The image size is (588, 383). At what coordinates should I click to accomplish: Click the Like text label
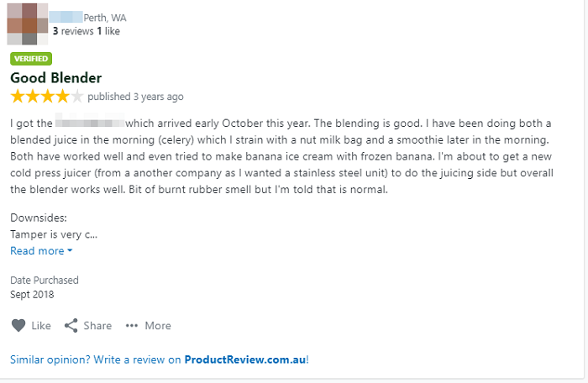[41, 326]
